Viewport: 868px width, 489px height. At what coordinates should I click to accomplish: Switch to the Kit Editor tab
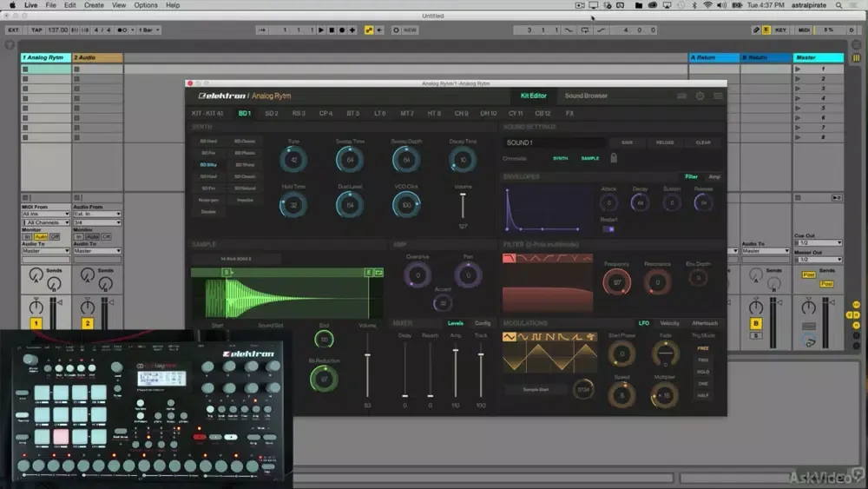534,96
